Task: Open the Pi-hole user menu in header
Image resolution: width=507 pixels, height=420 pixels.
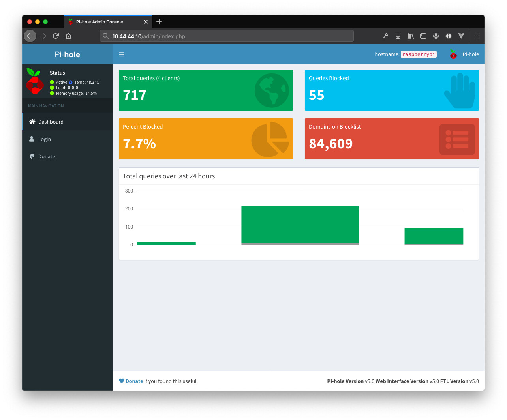Action: pyautogui.click(x=464, y=54)
